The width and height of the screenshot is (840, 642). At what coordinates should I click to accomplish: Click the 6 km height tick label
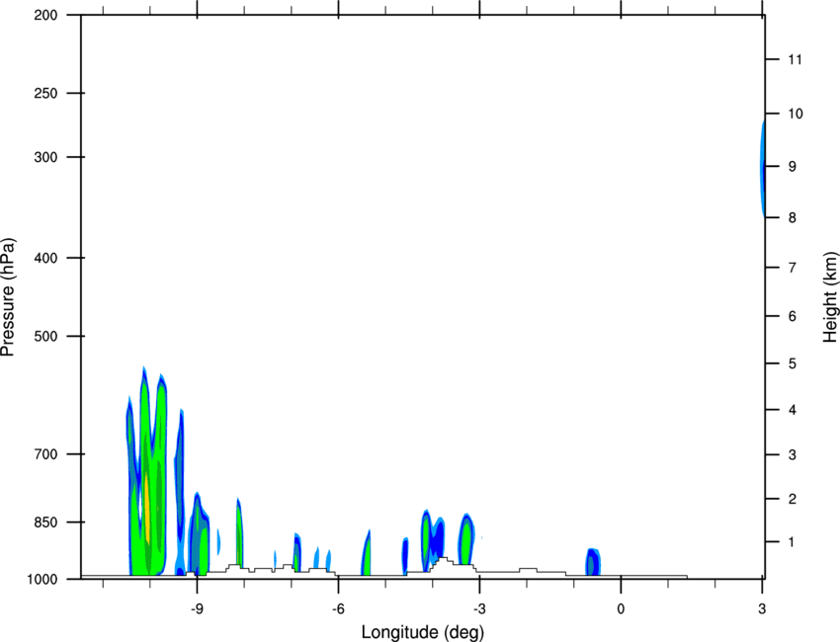(x=792, y=316)
